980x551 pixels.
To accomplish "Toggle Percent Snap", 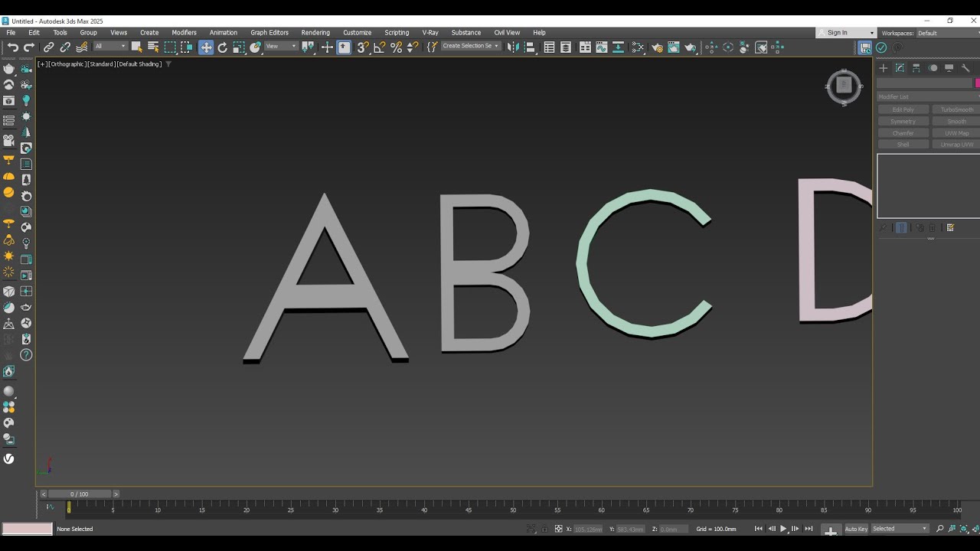I will pos(396,47).
